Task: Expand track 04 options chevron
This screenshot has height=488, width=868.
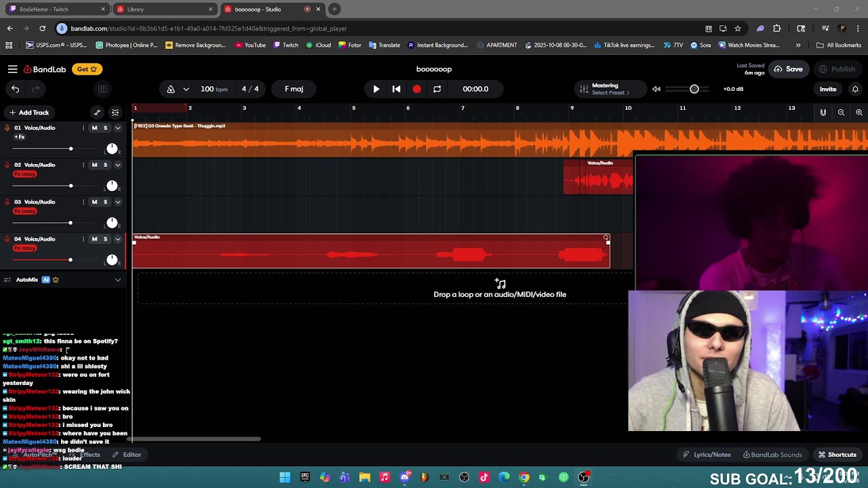Action: [x=117, y=239]
